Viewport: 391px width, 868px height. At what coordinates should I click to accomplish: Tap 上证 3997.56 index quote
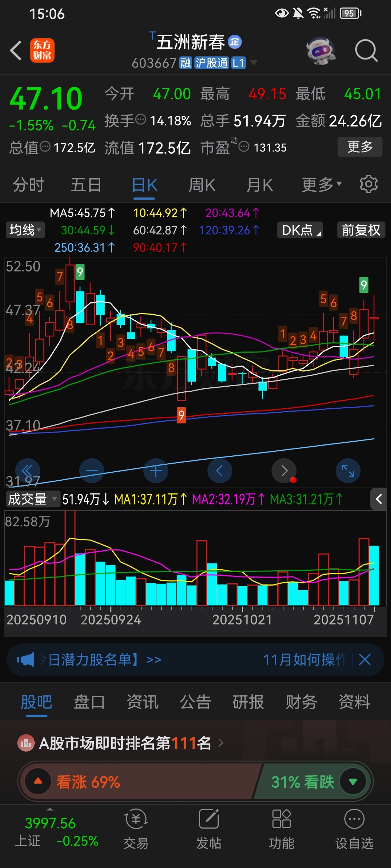(56, 832)
